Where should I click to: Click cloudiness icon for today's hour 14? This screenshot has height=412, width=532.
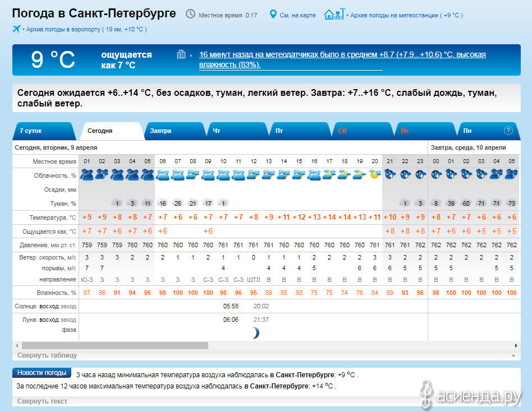coord(283,174)
